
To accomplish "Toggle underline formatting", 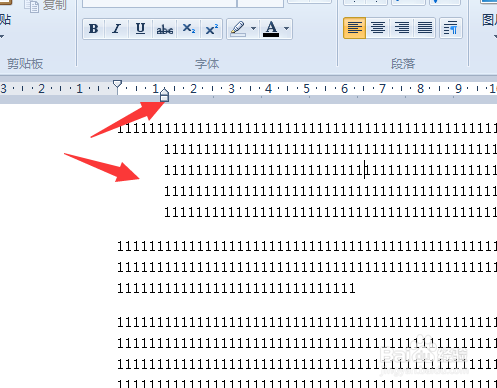I will pos(140,29).
